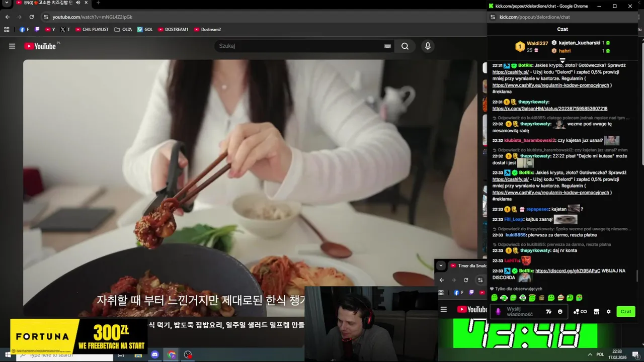Open the X 'T' bookmark

click(65, 30)
